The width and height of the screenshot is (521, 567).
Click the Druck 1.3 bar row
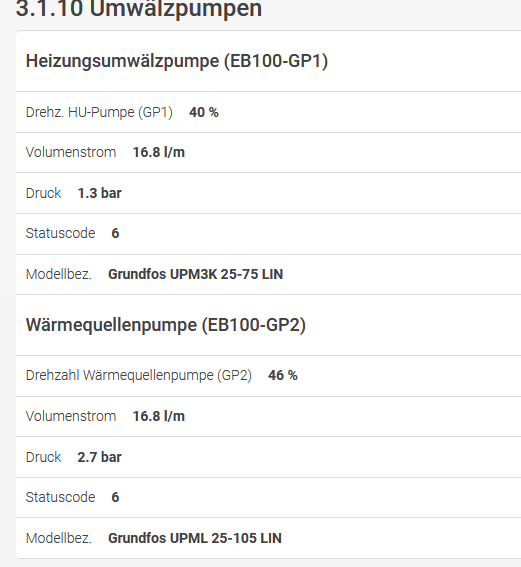(268, 193)
